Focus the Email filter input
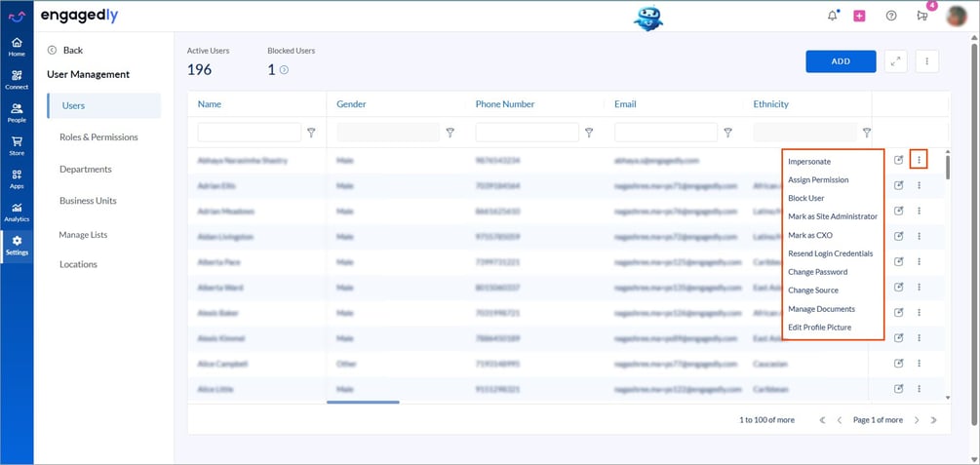980x465 pixels. pyautogui.click(x=666, y=133)
